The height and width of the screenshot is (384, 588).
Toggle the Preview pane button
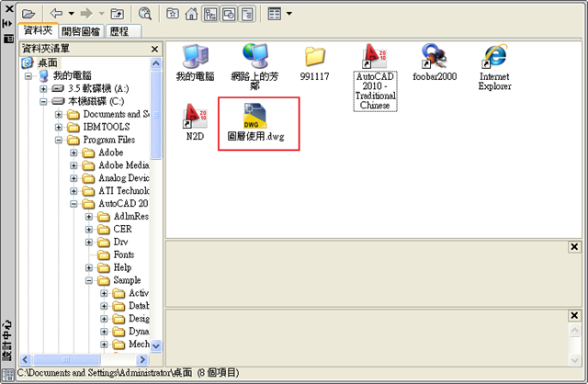[x=229, y=15]
